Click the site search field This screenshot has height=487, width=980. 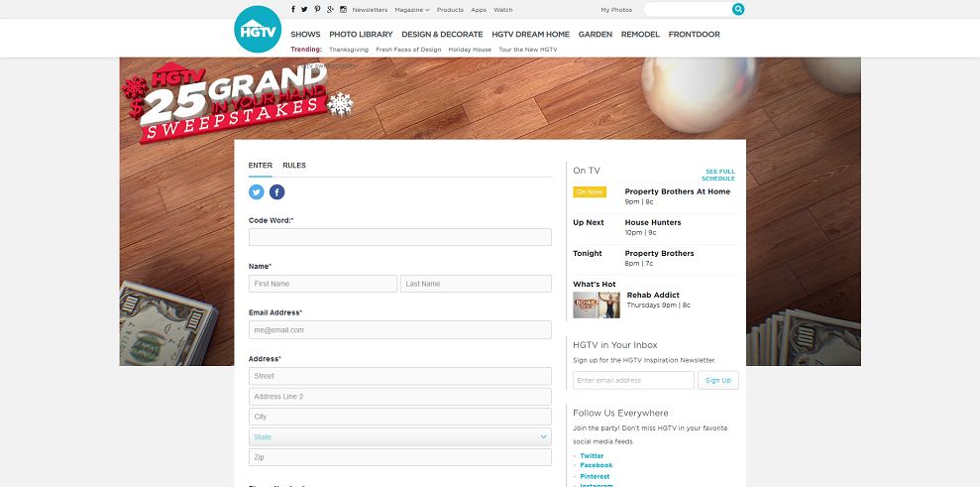[x=688, y=9]
